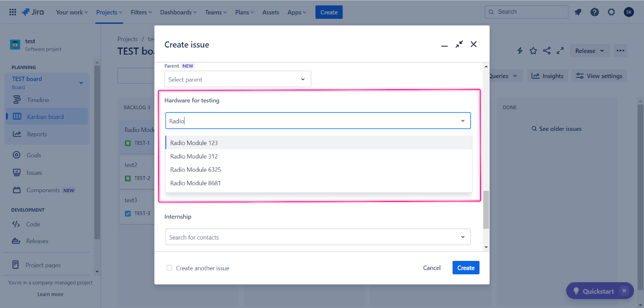Star the TEST board
This screenshot has height=308, width=644.
click(x=533, y=51)
